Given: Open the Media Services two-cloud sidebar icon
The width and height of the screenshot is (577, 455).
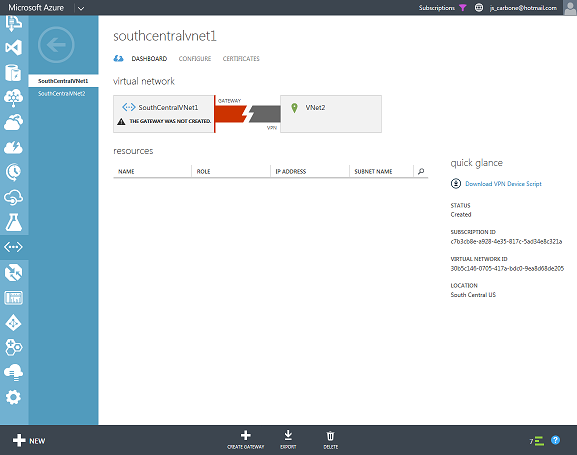Looking at the screenshot, I should 14,123.
